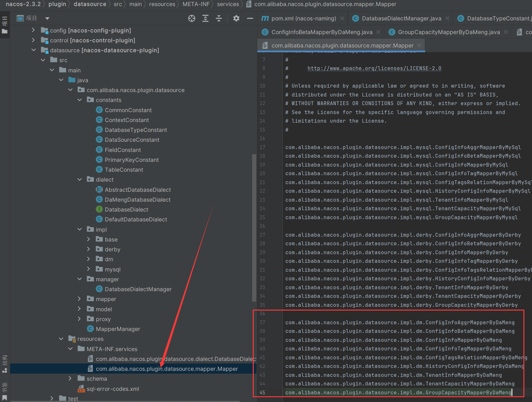Expand the config [nacos-config-plugin] module
This screenshot has height=402, width=532.
33,30
